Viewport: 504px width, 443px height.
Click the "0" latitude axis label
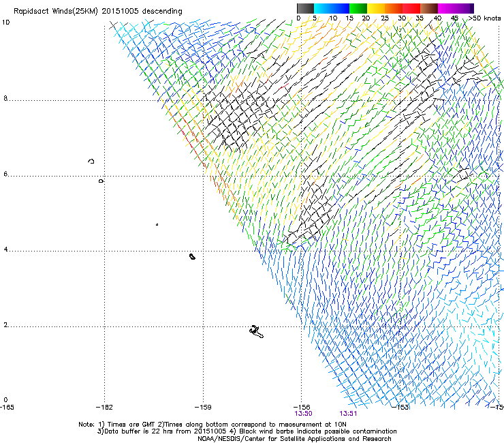point(5,400)
